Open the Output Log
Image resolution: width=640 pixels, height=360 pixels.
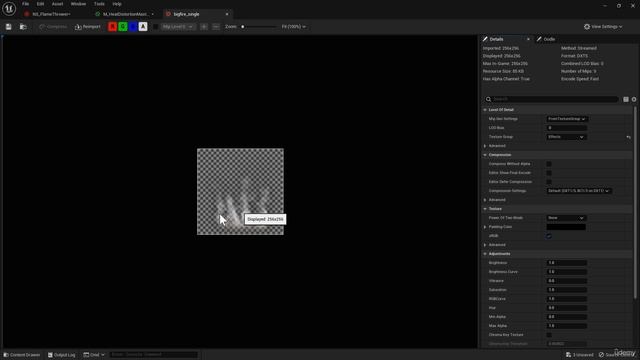[x=62, y=355]
